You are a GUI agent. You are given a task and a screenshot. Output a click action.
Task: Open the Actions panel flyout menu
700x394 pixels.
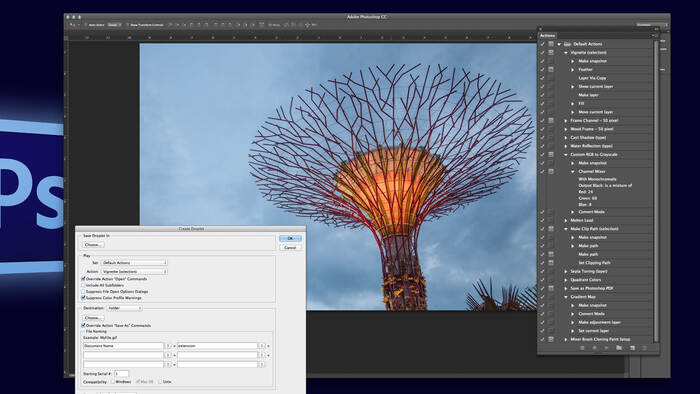point(654,35)
